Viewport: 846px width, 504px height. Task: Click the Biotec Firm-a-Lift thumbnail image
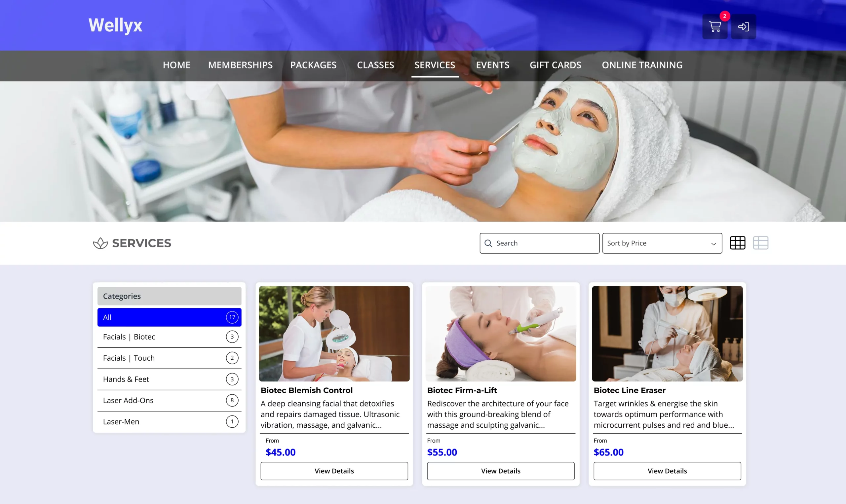pos(500,334)
